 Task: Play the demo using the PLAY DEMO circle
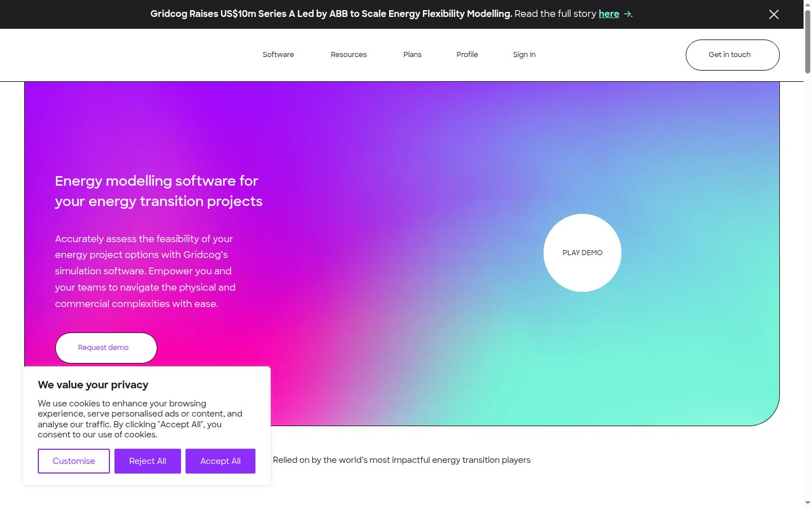(x=582, y=253)
